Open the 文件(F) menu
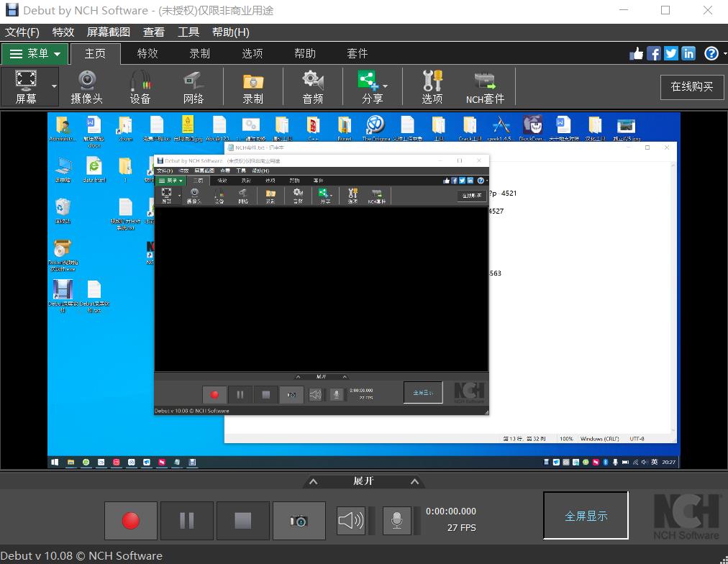The height and width of the screenshot is (564, 728). pyautogui.click(x=22, y=32)
